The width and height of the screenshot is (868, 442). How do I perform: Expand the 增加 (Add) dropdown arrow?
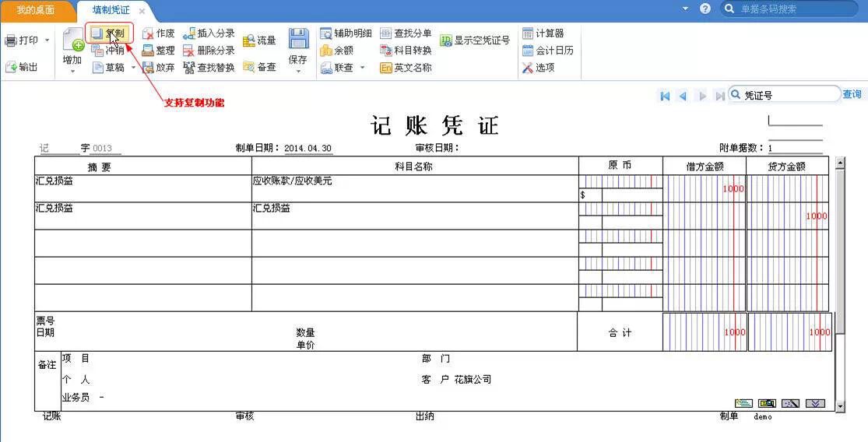pyautogui.click(x=72, y=72)
